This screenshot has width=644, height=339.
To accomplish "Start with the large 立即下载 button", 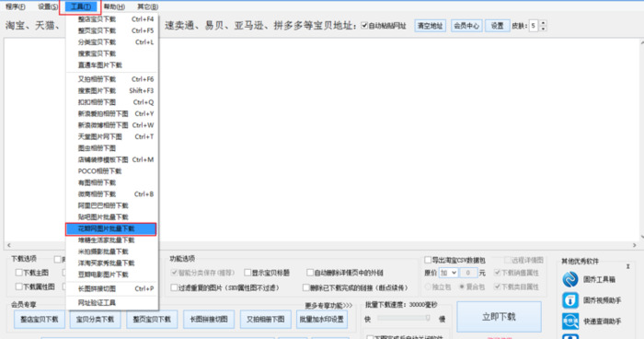I will tap(499, 317).
